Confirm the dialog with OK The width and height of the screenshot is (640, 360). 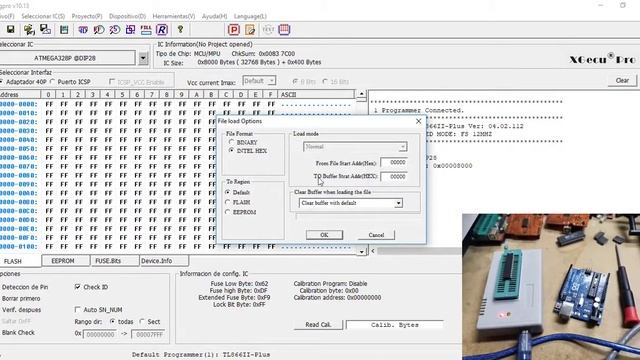[x=324, y=235]
